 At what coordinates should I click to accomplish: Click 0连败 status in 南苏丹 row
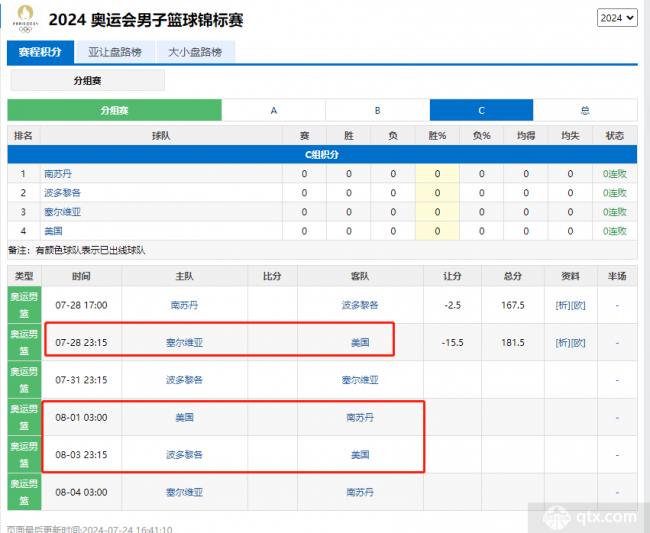[x=614, y=174]
